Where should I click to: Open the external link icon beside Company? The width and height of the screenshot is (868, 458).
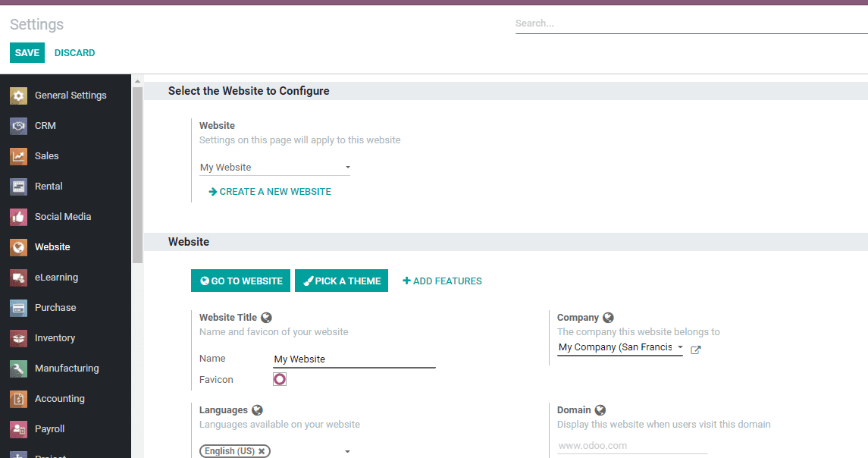tap(696, 350)
